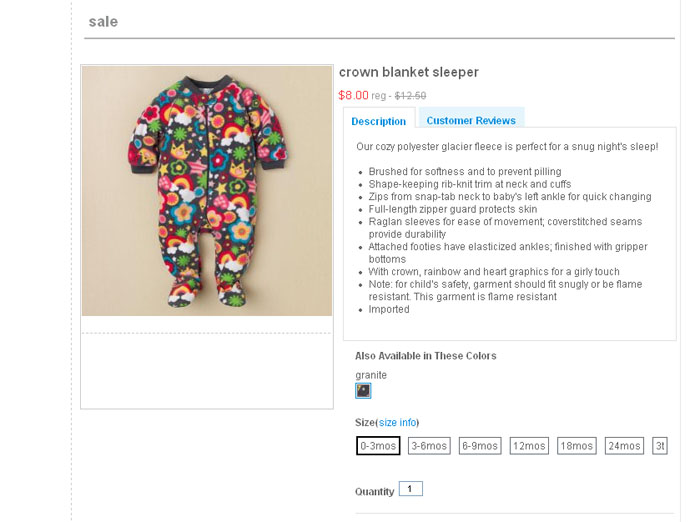Click the crown blanket sleeper title
Screen dimensions: 700x522
coord(408,72)
